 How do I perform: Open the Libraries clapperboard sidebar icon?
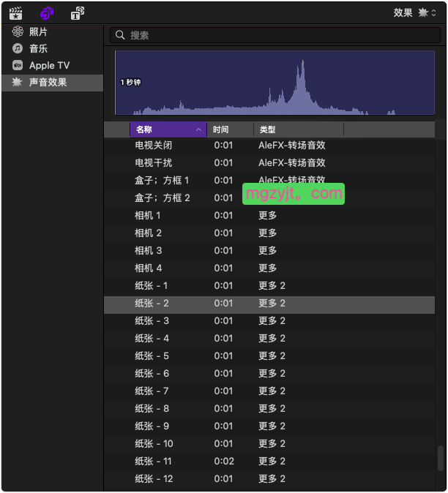[15, 13]
